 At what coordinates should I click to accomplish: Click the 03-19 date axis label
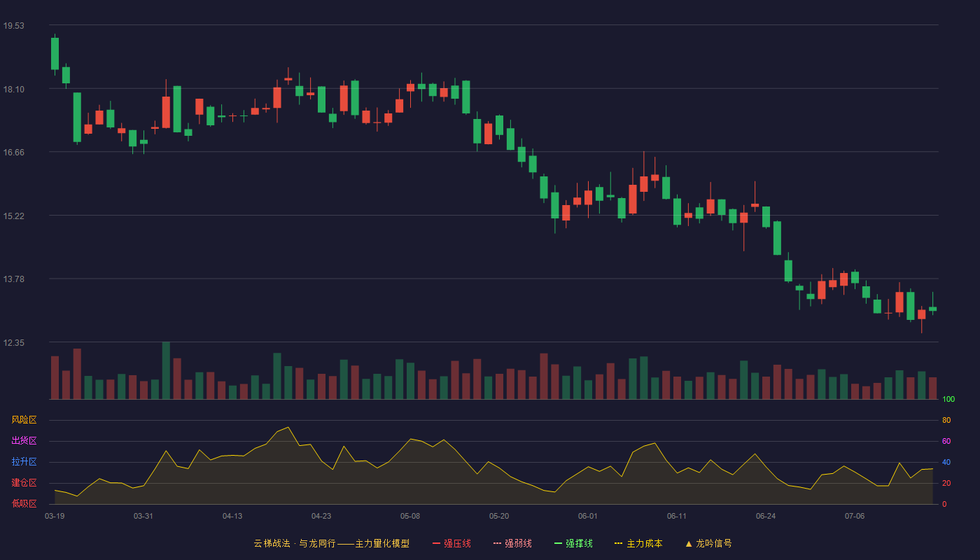point(55,516)
